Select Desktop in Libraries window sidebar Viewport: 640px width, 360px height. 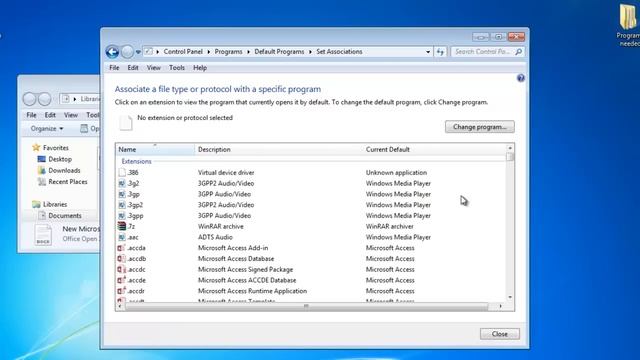click(60, 159)
